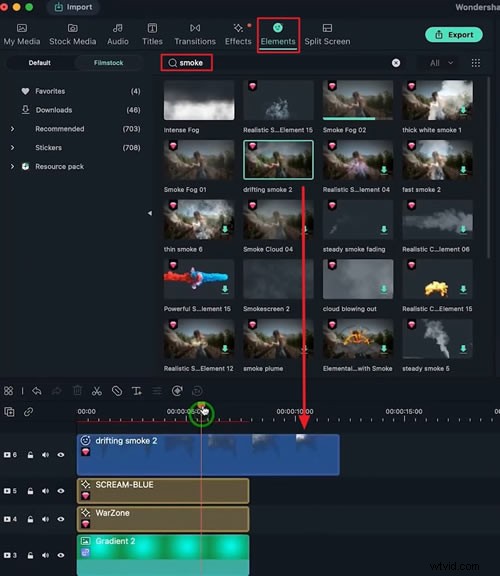Expand the Resource pack category
The image size is (500, 576).
(12, 166)
